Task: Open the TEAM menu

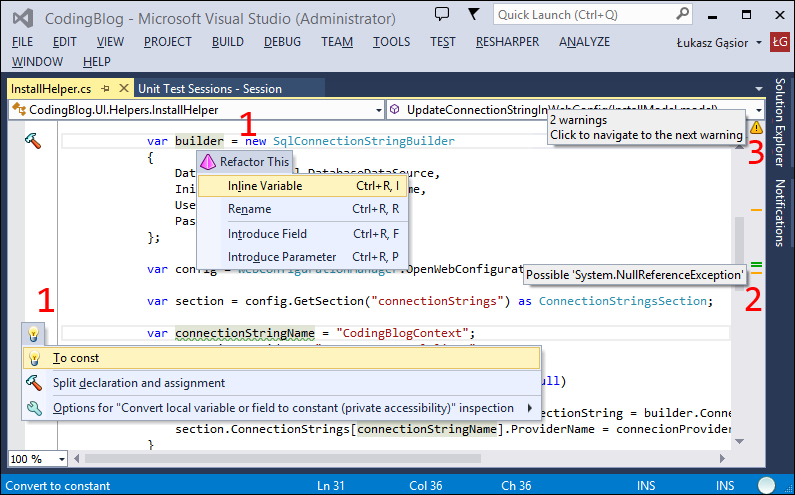Action: (337, 42)
